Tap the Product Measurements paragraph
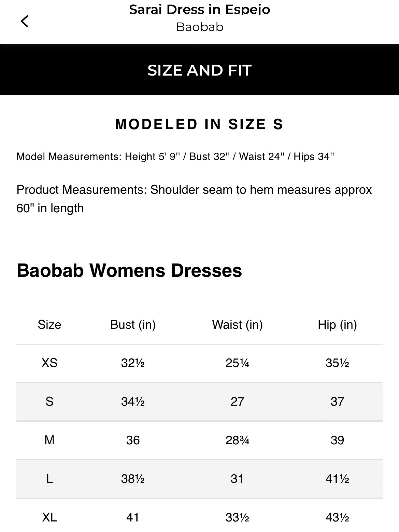This screenshot has width=399, height=532. point(194,199)
